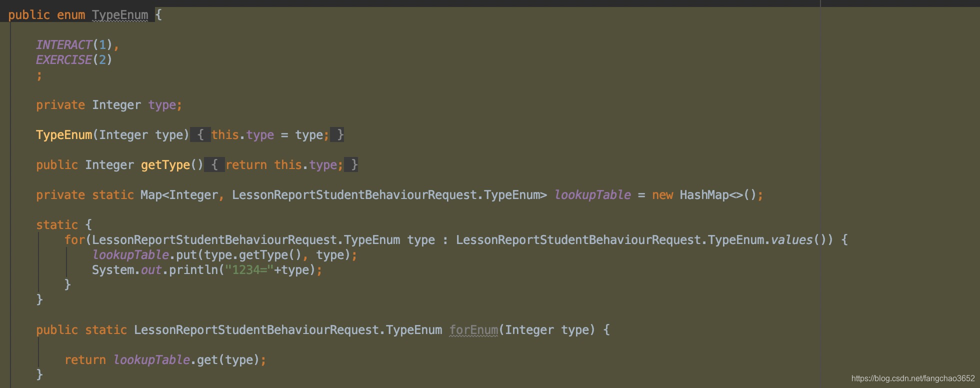Click the closing fold brace after 'return this.type;'
This screenshot has height=388, width=980.
pos(351,165)
